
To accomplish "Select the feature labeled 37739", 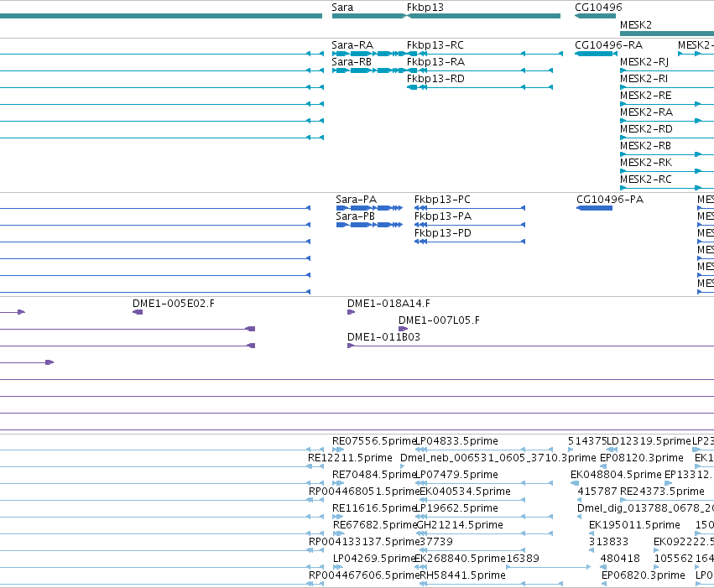I will click(471, 550).
